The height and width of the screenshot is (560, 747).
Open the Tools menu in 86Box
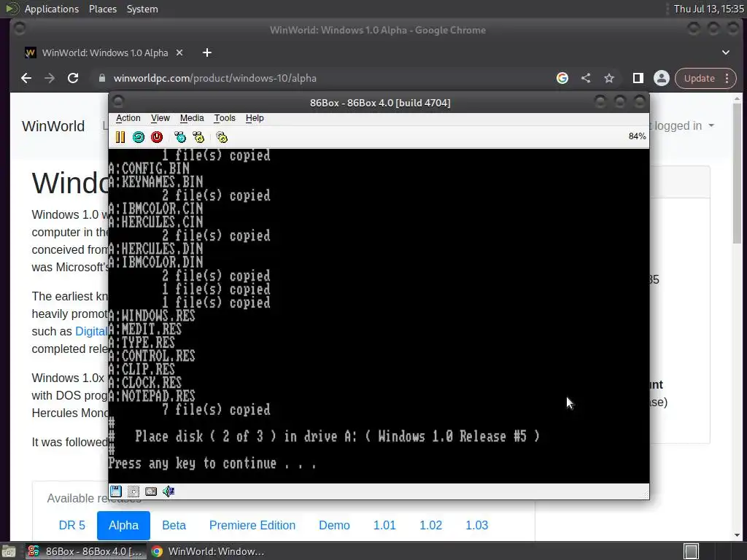(225, 118)
